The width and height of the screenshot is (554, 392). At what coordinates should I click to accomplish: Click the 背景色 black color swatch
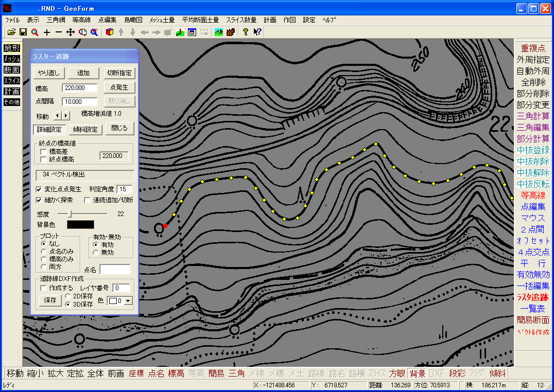(x=80, y=225)
